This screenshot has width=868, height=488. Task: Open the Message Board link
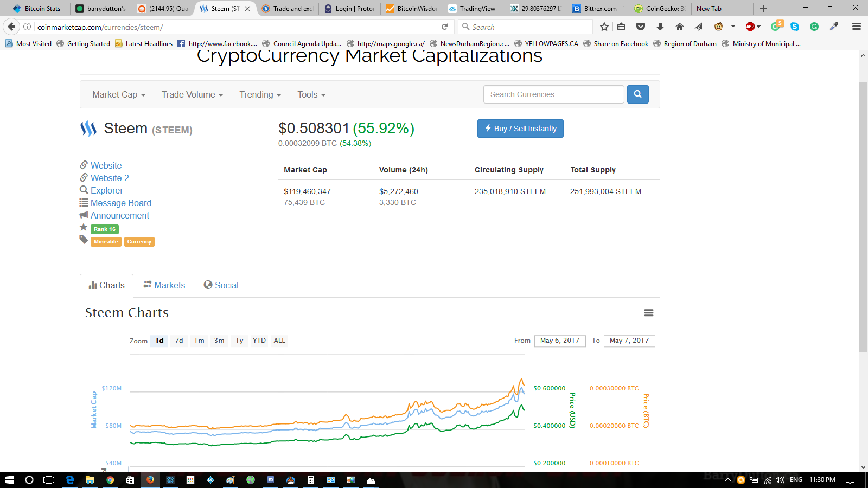(121, 203)
